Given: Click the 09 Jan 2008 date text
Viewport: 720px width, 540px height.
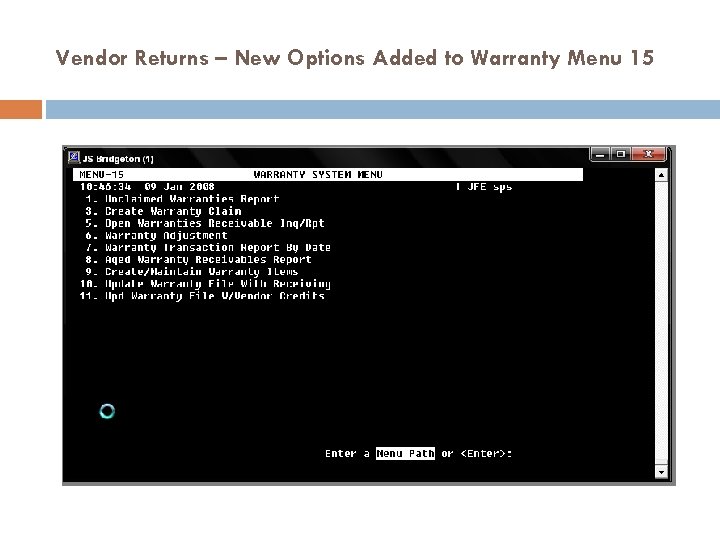Looking at the screenshot, I should click(x=179, y=187).
